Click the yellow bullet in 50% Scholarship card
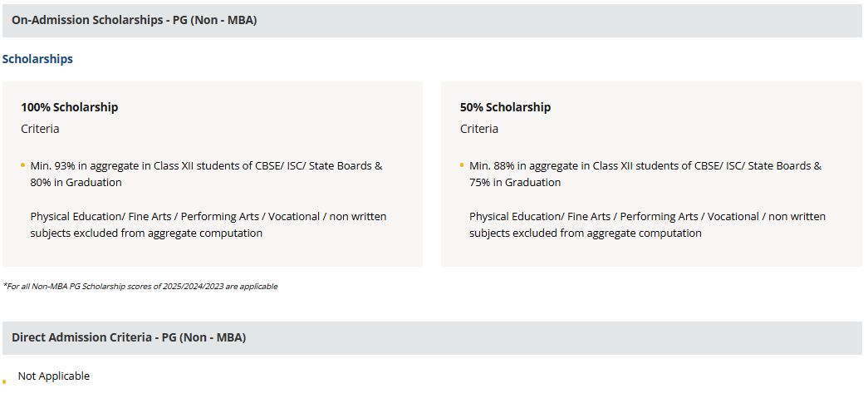The image size is (868, 398). tap(462, 165)
